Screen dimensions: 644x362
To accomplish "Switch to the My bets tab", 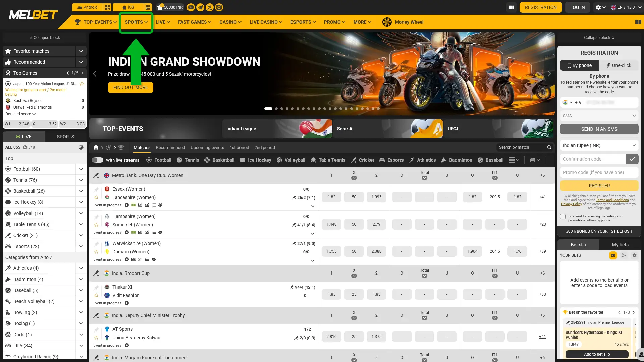I will click(620, 245).
